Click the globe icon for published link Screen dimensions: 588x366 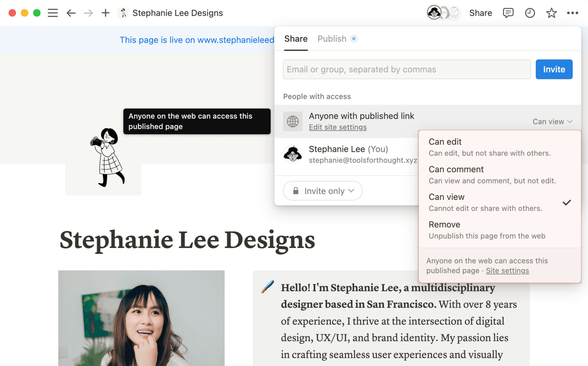(293, 121)
